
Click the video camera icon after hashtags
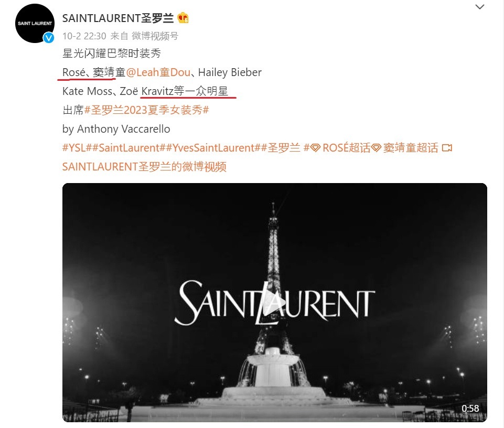click(447, 148)
